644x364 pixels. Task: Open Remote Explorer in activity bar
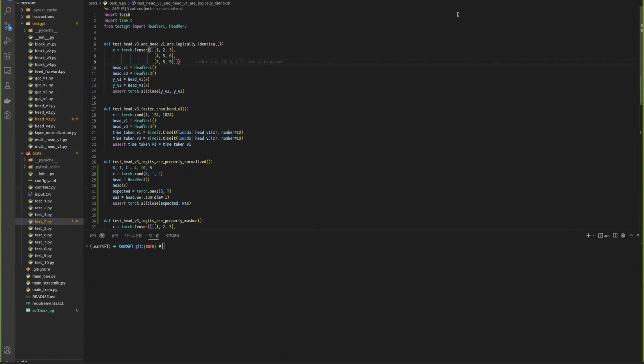[8, 71]
